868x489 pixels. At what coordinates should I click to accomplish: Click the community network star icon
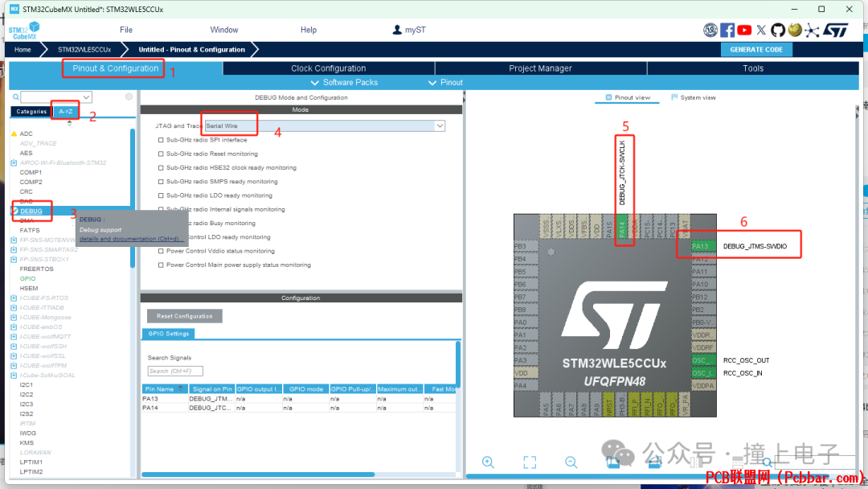pyautogui.click(x=812, y=30)
